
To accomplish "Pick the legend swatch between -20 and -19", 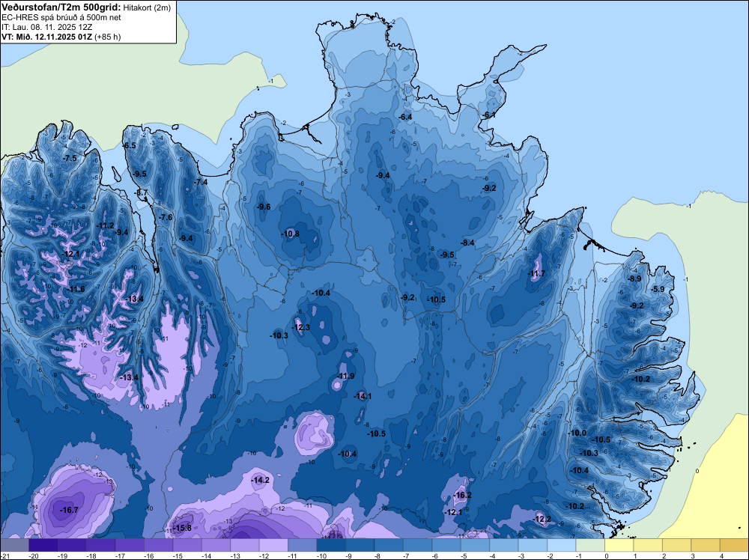I will coord(43,545).
